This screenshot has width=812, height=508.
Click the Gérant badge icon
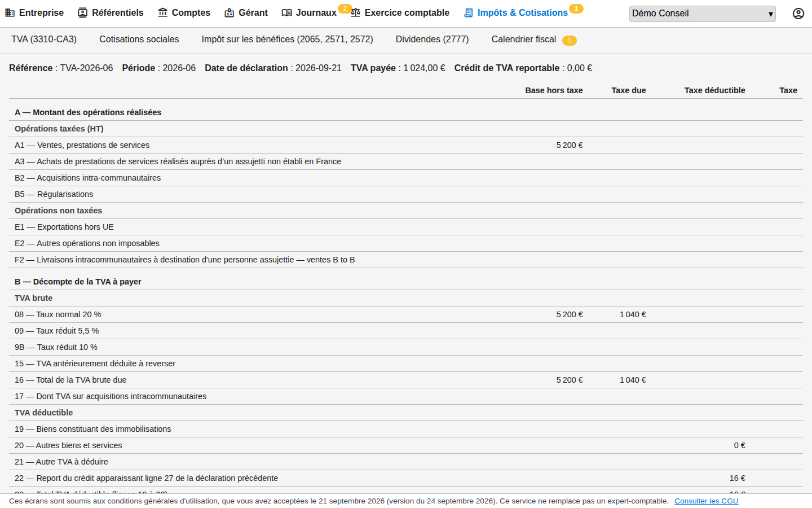coord(230,12)
